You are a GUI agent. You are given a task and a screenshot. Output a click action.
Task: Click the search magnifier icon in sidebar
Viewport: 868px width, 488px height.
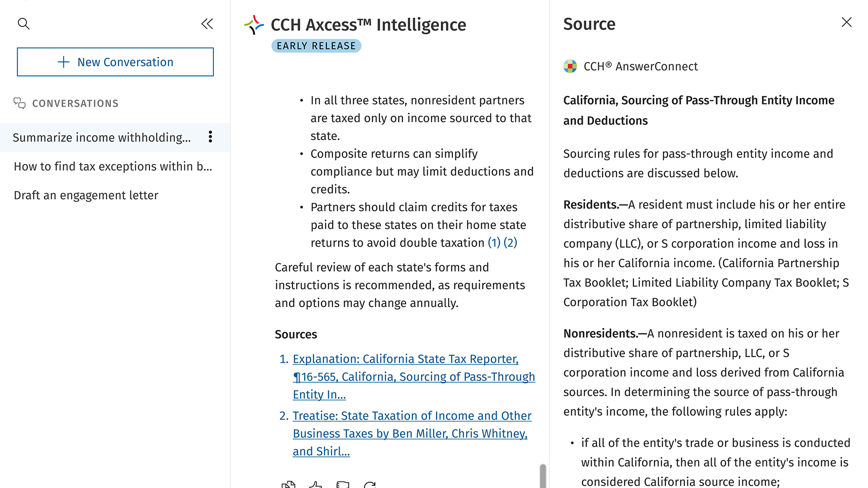click(24, 23)
